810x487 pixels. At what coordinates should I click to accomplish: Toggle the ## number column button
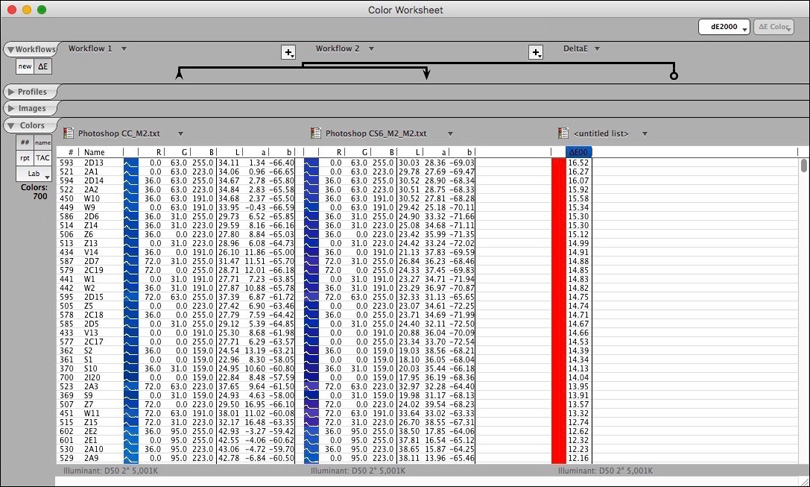[24, 142]
